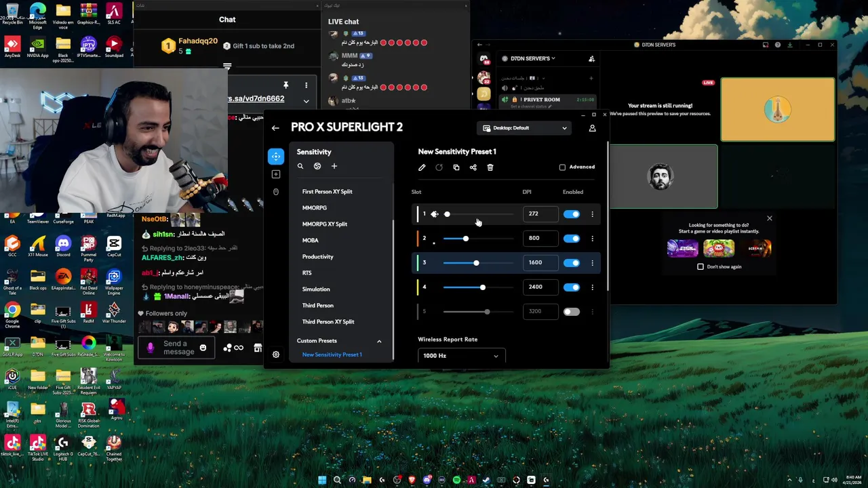
Task: Toggle the Advanced checkbox
Action: point(562,167)
